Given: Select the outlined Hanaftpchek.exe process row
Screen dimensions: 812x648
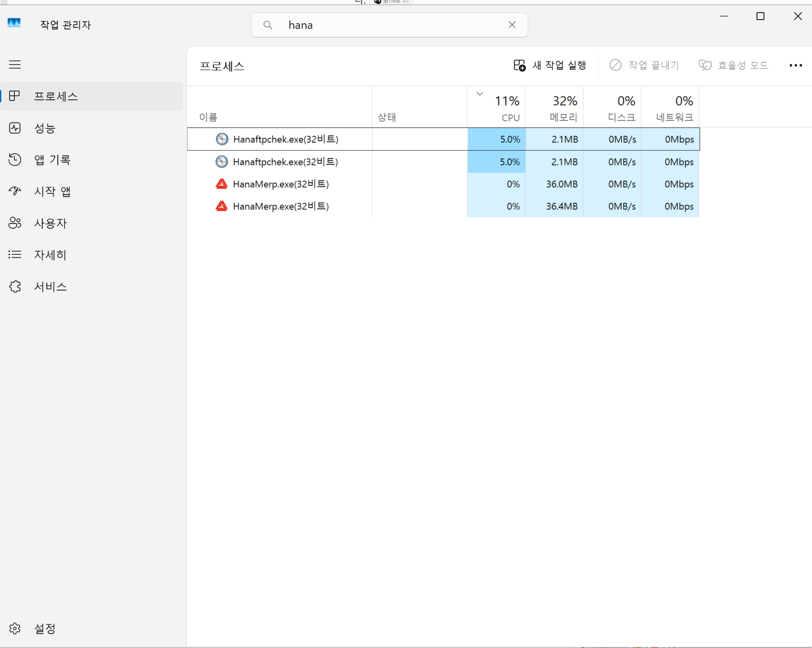Looking at the screenshot, I should coord(444,139).
